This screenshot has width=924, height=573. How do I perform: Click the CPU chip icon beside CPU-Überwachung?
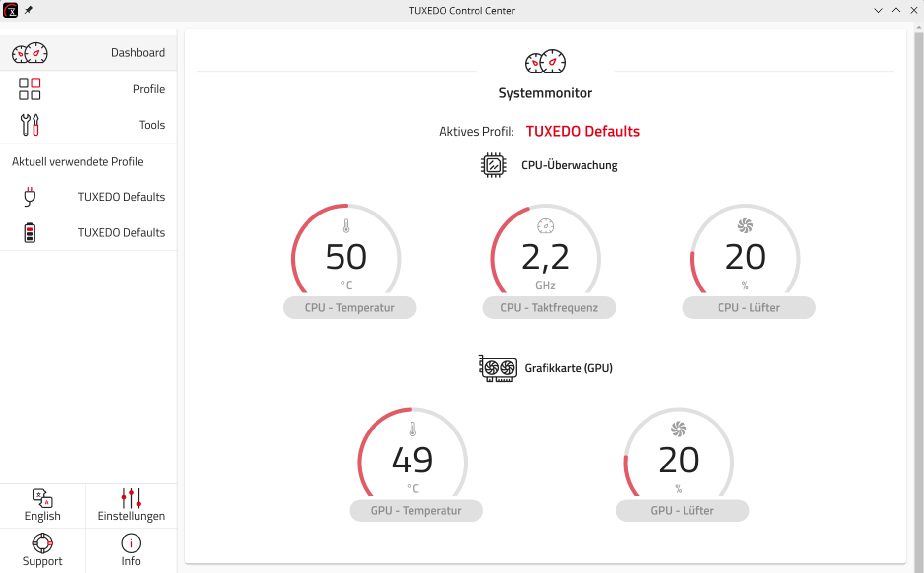coord(493,165)
